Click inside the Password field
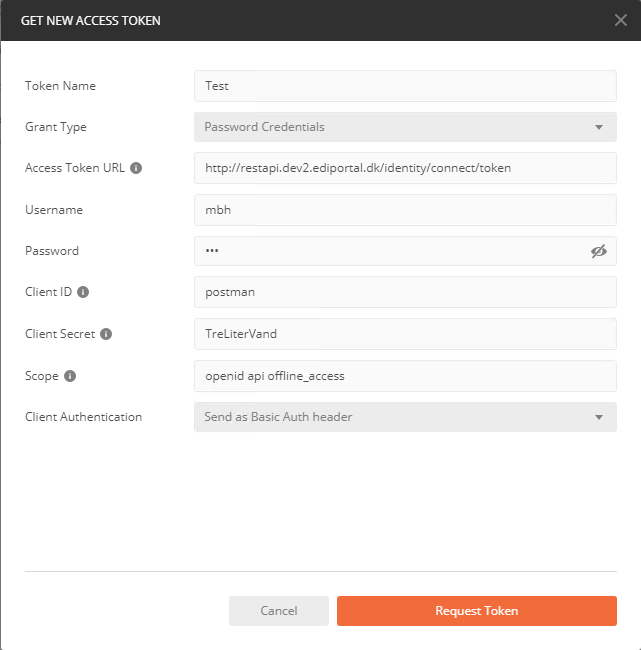The image size is (641, 650). pyautogui.click(x=390, y=251)
